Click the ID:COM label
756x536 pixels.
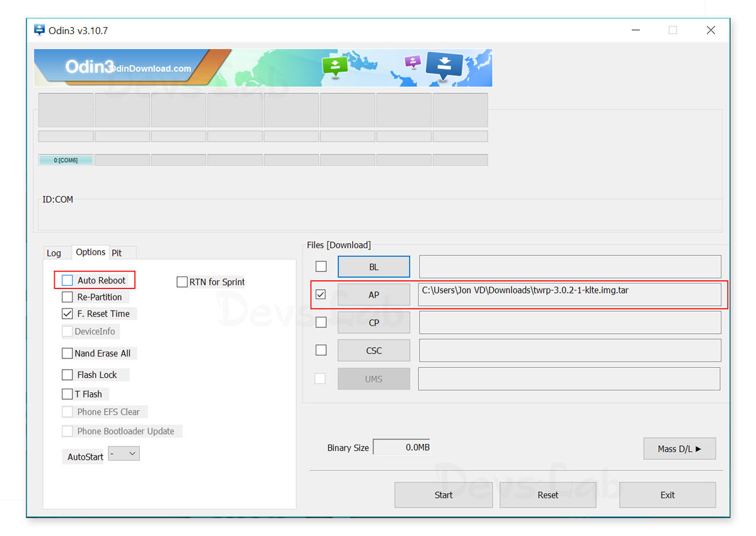pyautogui.click(x=57, y=200)
